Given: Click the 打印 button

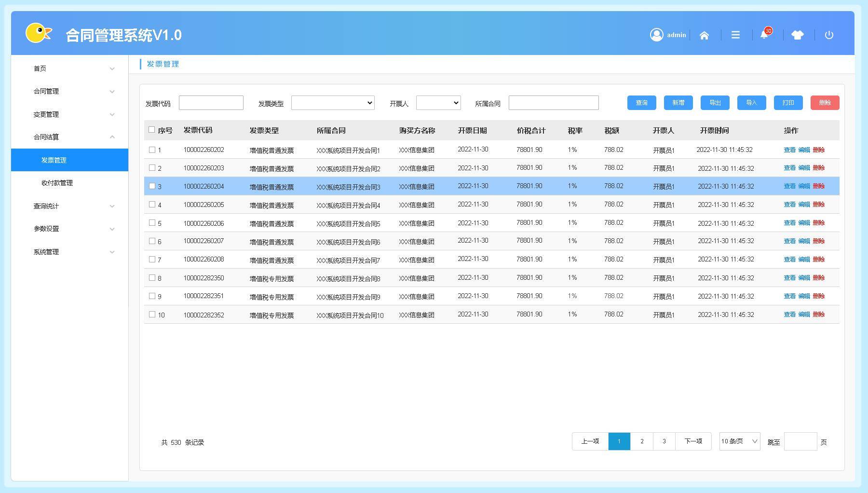Looking at the screenshot, I should tap(788, 103).
